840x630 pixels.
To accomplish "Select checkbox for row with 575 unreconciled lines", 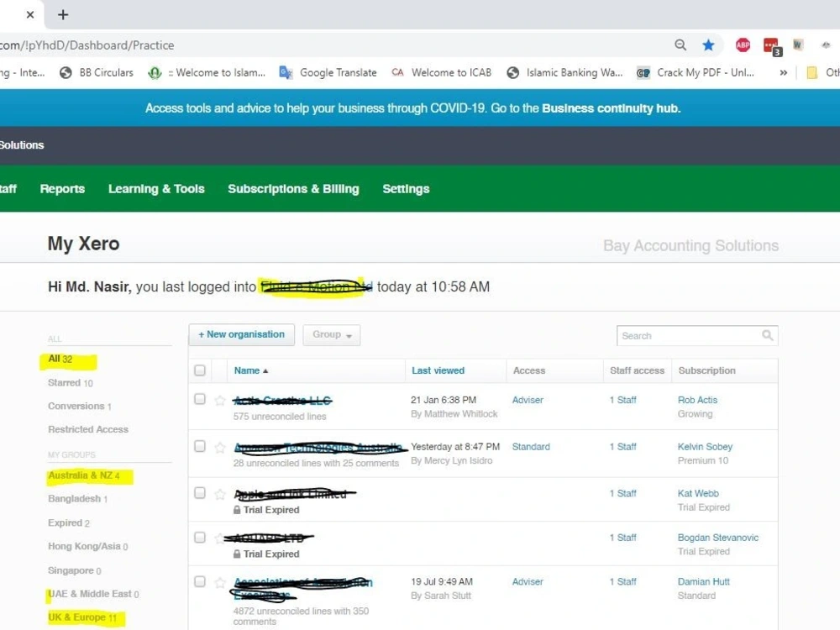I will (x=200, y=399).
